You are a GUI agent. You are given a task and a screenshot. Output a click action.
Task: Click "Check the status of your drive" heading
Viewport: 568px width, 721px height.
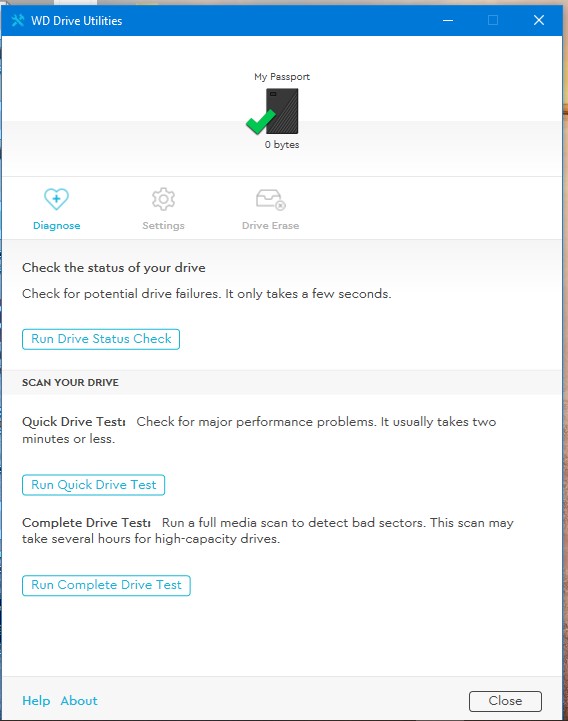point(114,268)
